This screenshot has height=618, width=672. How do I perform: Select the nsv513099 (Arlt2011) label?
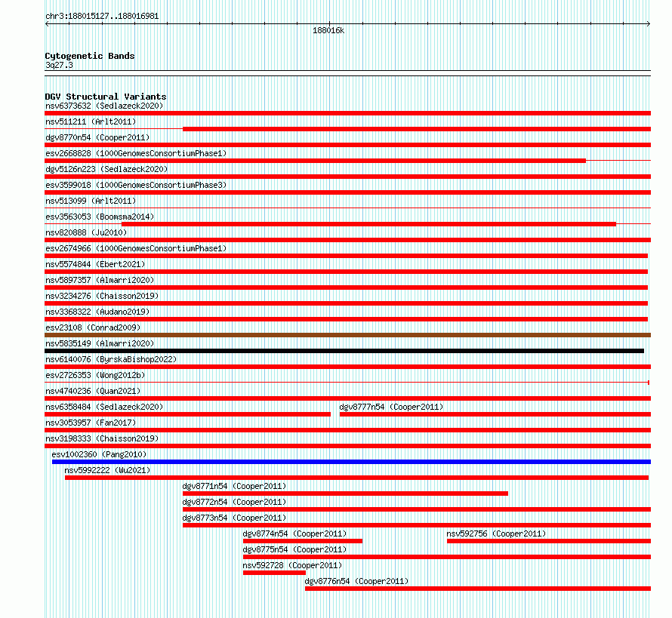pyautogui.click(x=91, y=201)
